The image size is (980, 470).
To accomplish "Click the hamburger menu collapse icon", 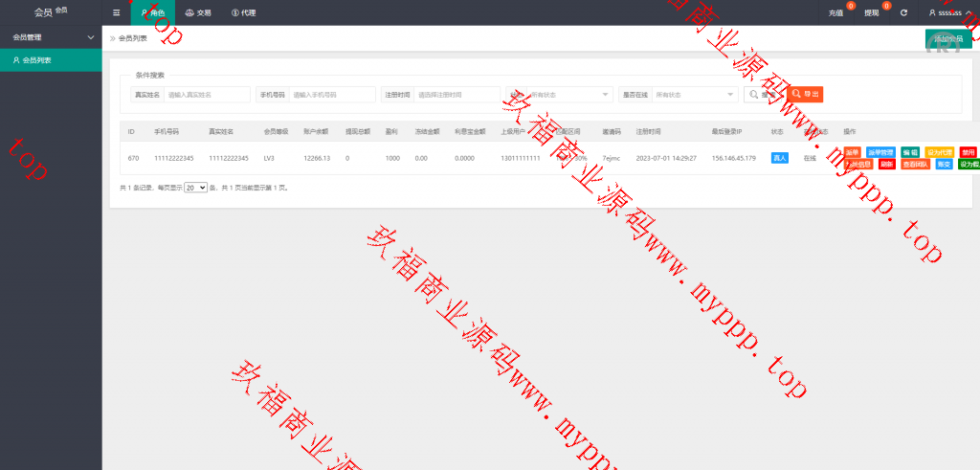I will point(116,12).
